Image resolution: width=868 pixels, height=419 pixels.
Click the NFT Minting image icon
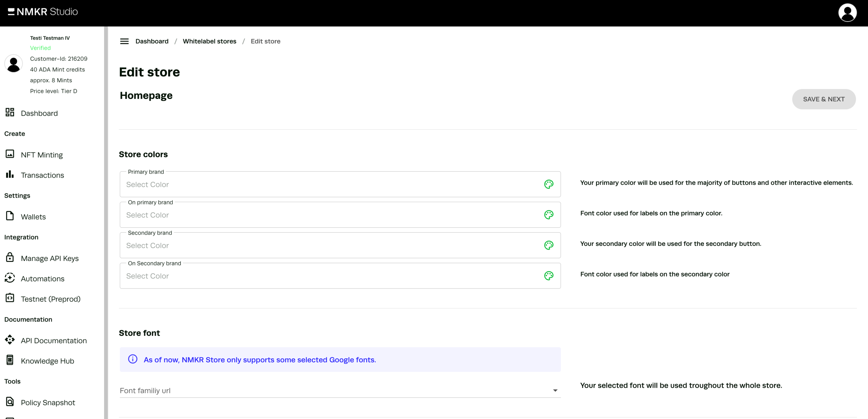10,154
